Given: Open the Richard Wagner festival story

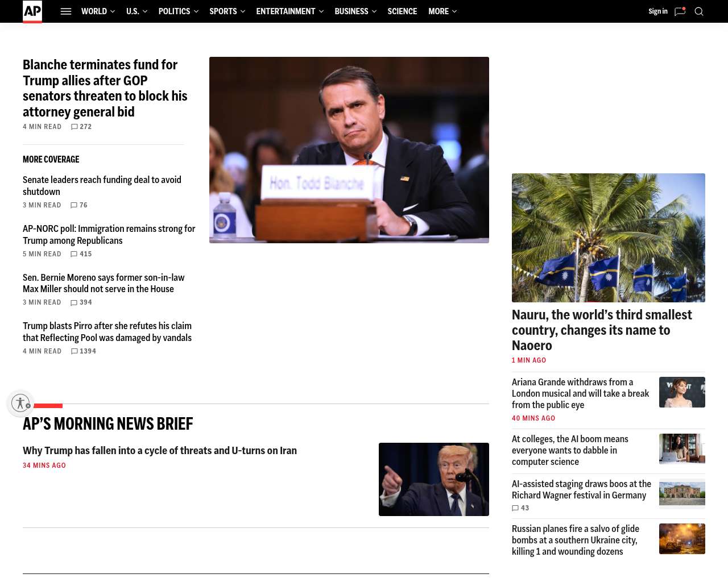Looking at the screenshot, I should point(581,489).
